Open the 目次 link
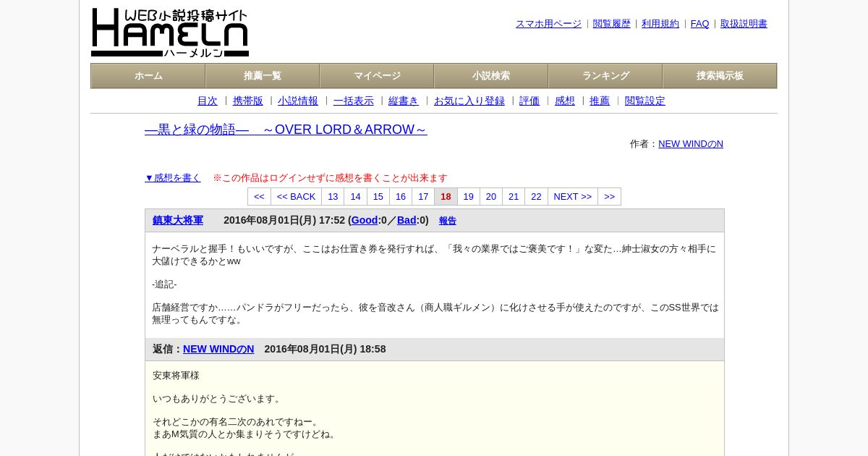This screenshot has width=868, height=456. coord(208,101)
